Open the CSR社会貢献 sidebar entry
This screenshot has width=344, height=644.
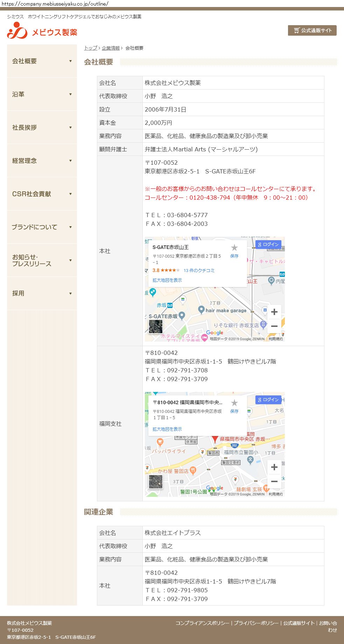[42, 194]
